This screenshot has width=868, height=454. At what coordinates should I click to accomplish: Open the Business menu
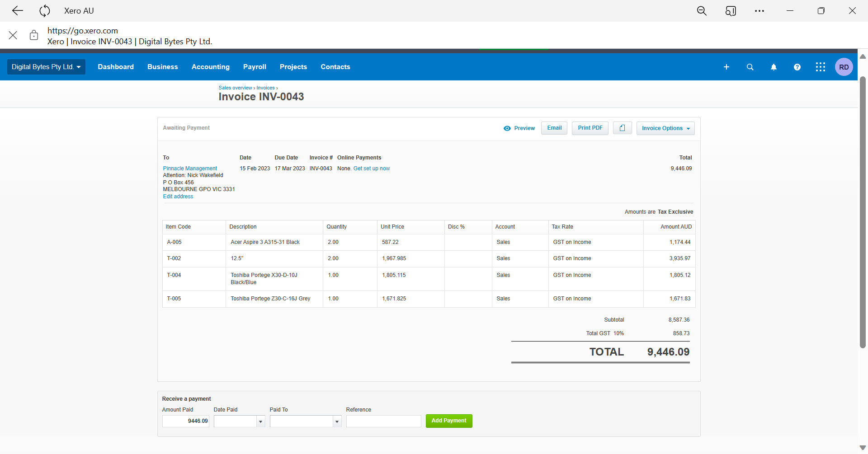click(163, 67)
